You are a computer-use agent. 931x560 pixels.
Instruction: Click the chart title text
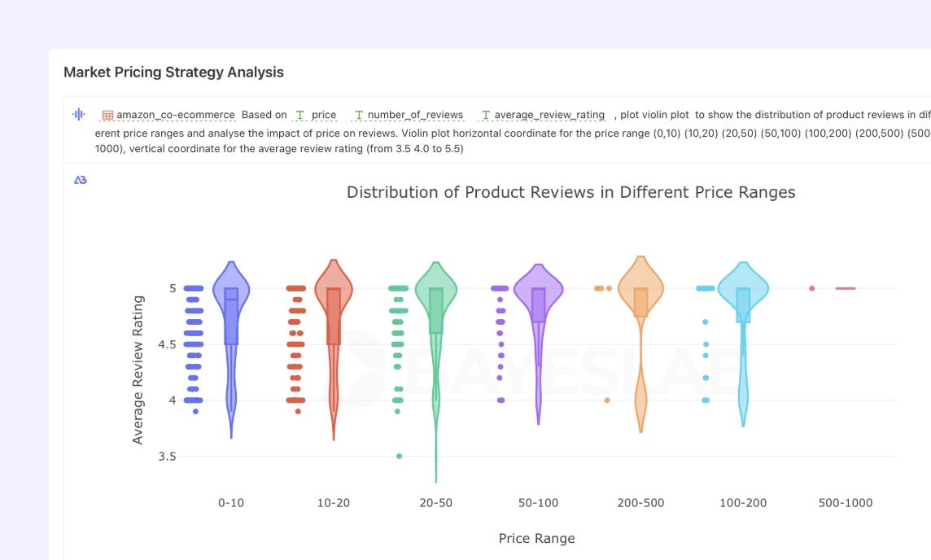pyautogui.click(x=570, y=192)
